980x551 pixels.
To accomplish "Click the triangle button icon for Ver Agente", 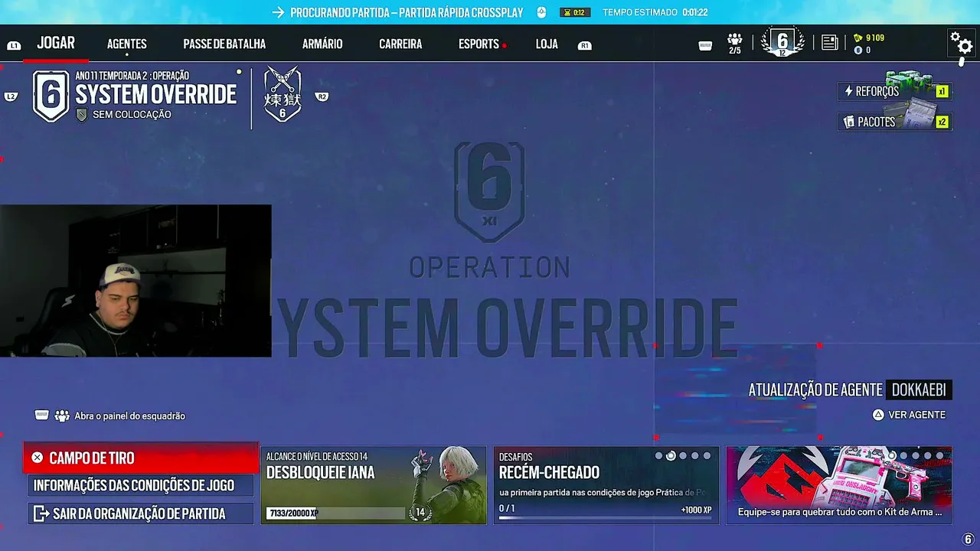I will [x=878, y=415].
